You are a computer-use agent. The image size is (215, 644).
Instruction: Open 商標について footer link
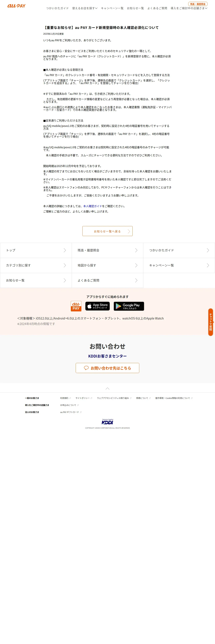pyautogui.click(x=143, y=398)
